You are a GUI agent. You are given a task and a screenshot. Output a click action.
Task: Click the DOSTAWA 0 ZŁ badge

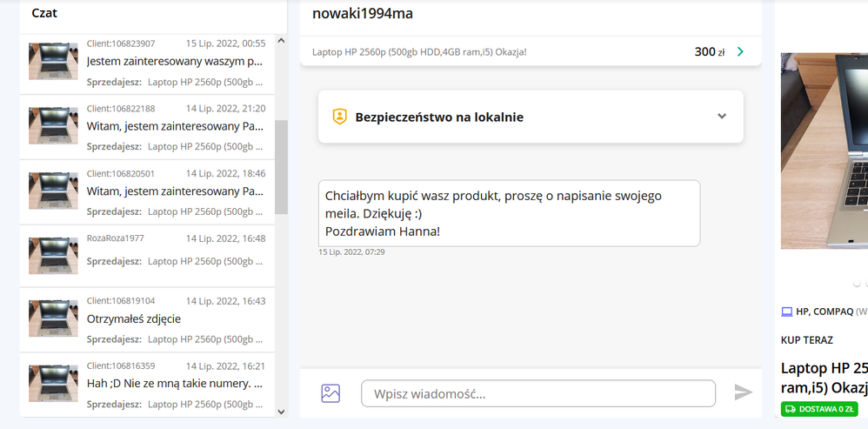[819, 409]
